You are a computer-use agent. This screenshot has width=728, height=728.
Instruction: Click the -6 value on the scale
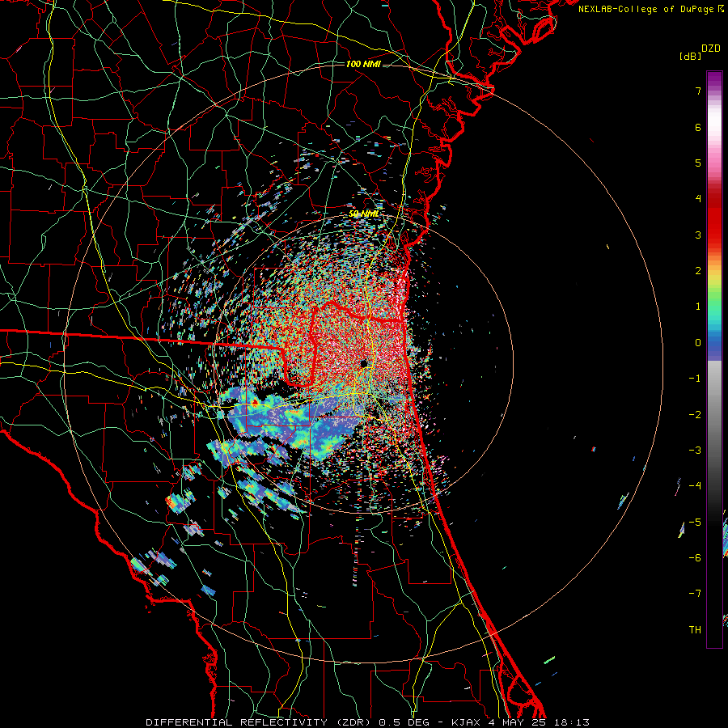[695, 557]
